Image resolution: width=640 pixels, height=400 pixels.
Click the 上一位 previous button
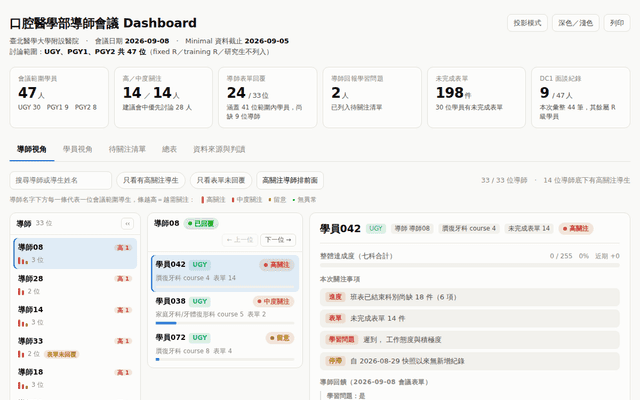coord(240,240)
